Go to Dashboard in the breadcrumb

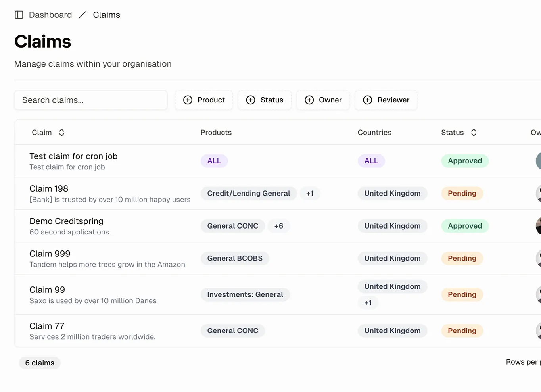(50, 15)
